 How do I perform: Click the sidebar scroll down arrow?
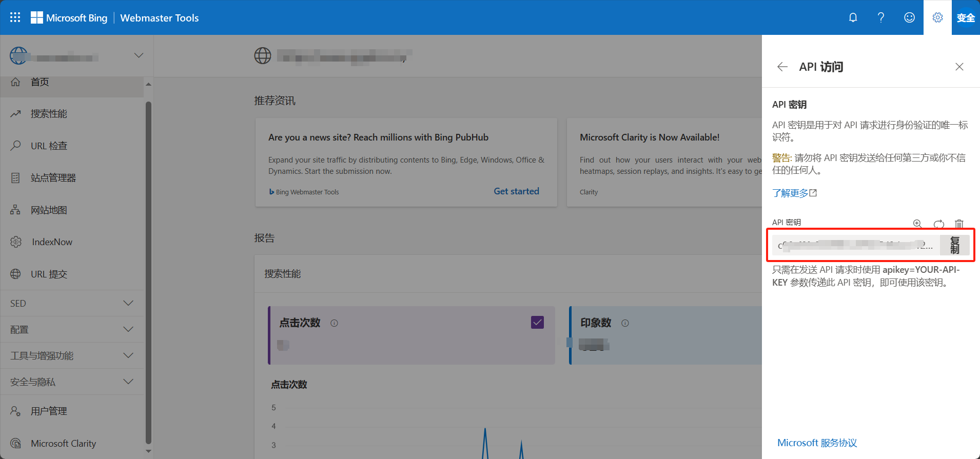point(148,451)
